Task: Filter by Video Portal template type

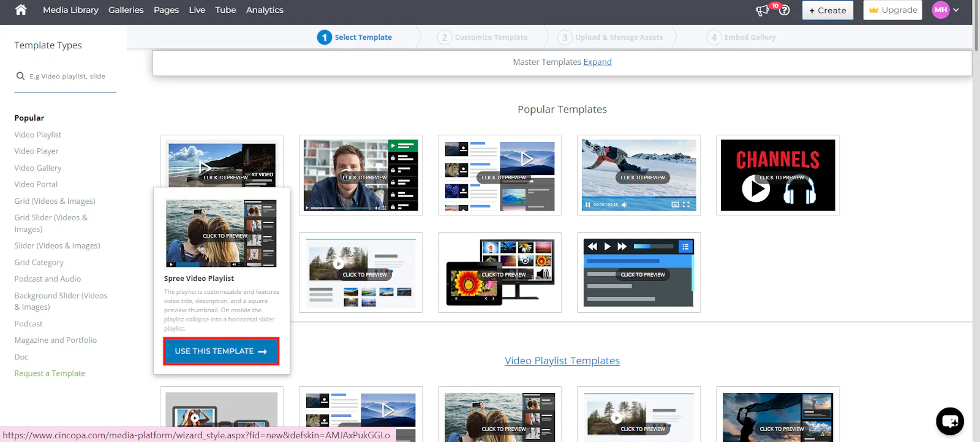Action: [36, 184]
